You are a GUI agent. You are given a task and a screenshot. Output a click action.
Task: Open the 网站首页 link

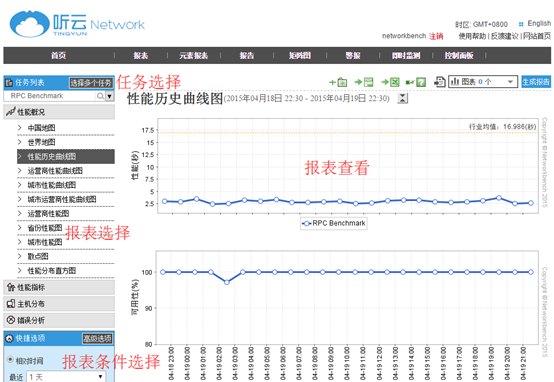(x=537, y=36)
